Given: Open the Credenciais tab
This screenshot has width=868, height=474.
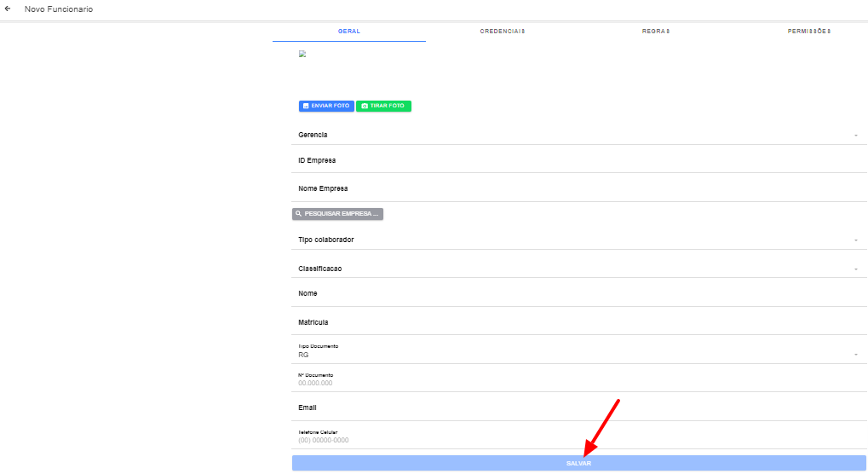Looking at the screenshot, I should point(502,31).
